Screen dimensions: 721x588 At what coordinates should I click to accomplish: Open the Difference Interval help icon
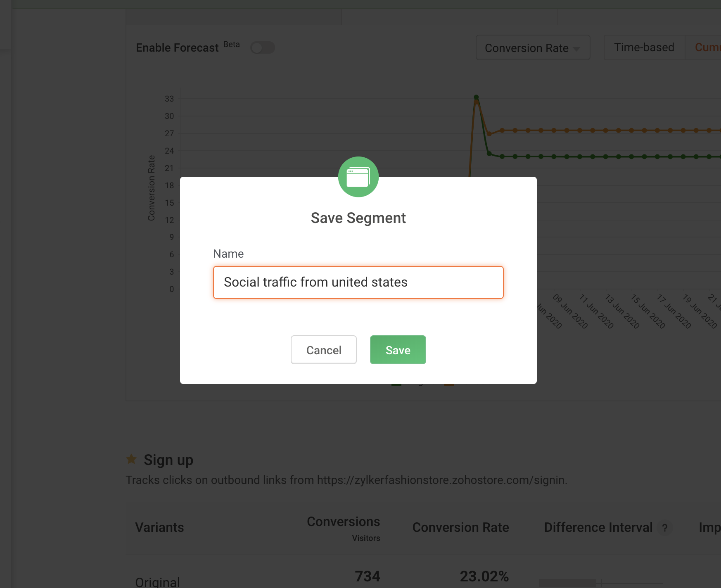pos(665,528)
